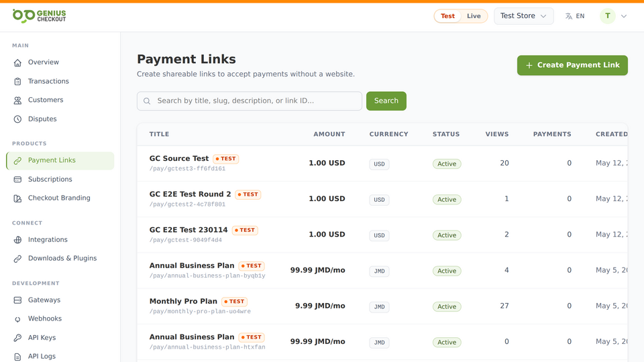The height and width of the screenshot is (362, 644).
Task: Click the Subscriptions card icon
Action: click(x=17, y=180)
